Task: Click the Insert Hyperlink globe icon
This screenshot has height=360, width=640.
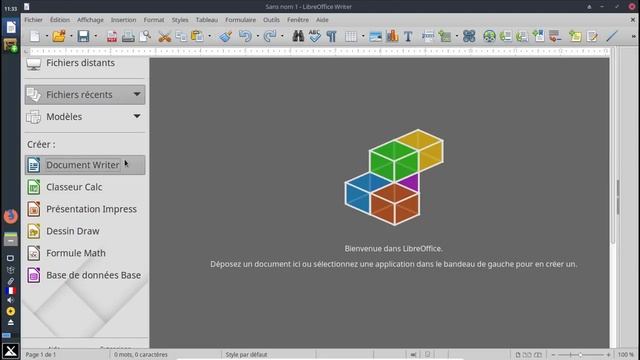Action: 489,37
